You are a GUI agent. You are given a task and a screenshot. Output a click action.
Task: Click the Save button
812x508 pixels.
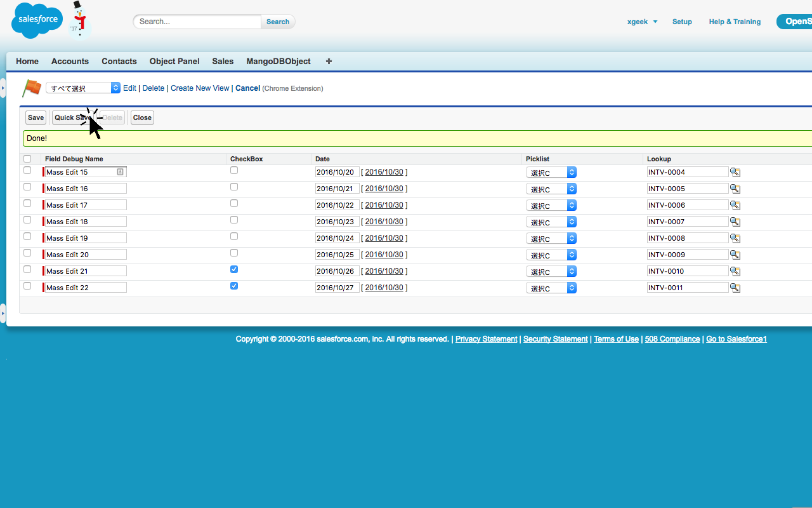point(36,117)
